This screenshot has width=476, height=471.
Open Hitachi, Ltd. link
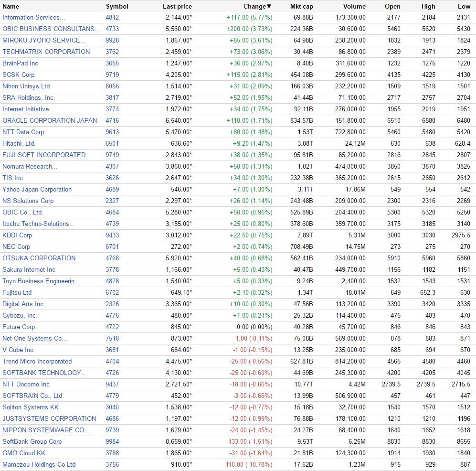(19, 144)
